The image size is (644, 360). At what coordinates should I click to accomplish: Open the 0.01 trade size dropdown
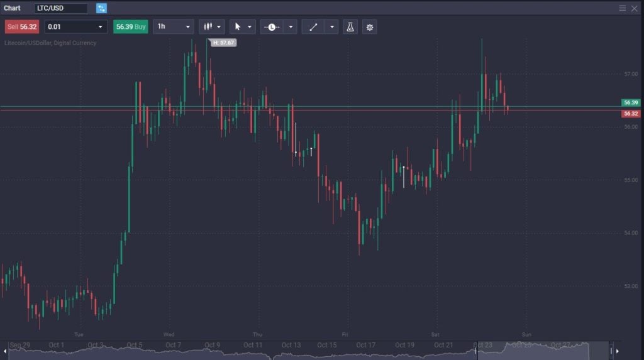(75, 26)
